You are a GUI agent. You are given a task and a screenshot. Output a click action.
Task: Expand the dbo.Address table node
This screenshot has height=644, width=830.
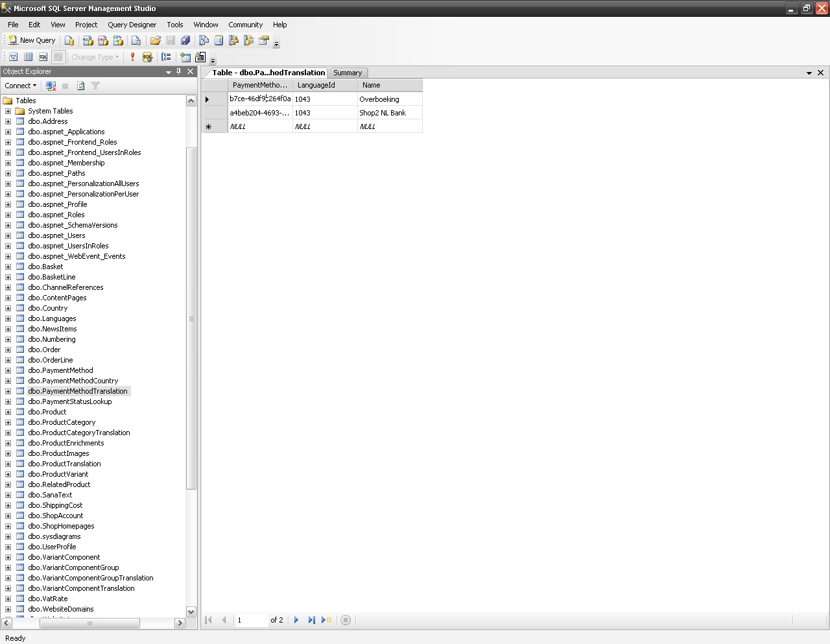[8, 121]
